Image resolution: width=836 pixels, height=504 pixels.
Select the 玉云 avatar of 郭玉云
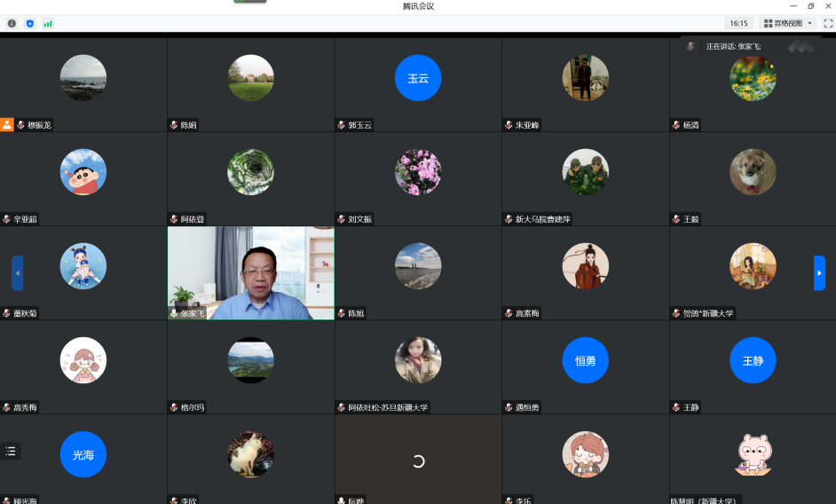(x=418, y=78)
